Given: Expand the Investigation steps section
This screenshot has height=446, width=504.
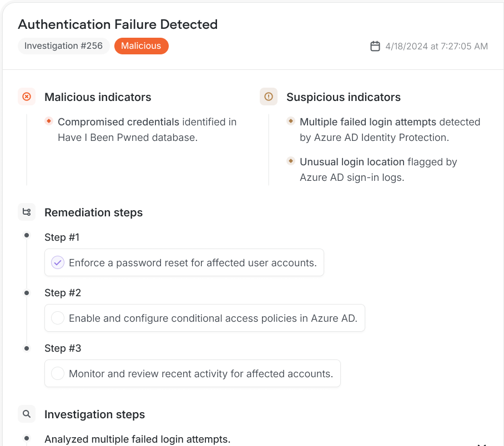Looking at the screenshot, I should coord(94,414).
